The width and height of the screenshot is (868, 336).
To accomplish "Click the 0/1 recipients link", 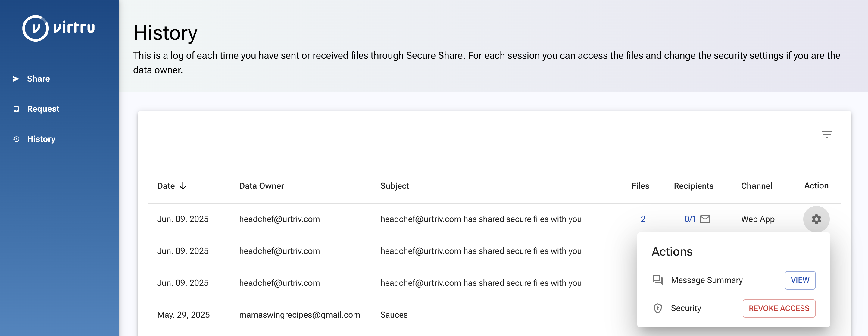I will pyautogui.click(x=689, y=219).
